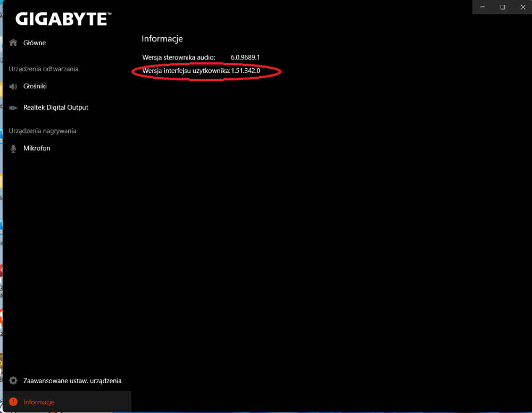This screenshot has height=413, width=532.
Task: Click the orange exclamation Informacje icon
Action: pyautogui.click(x=13, y=402)
